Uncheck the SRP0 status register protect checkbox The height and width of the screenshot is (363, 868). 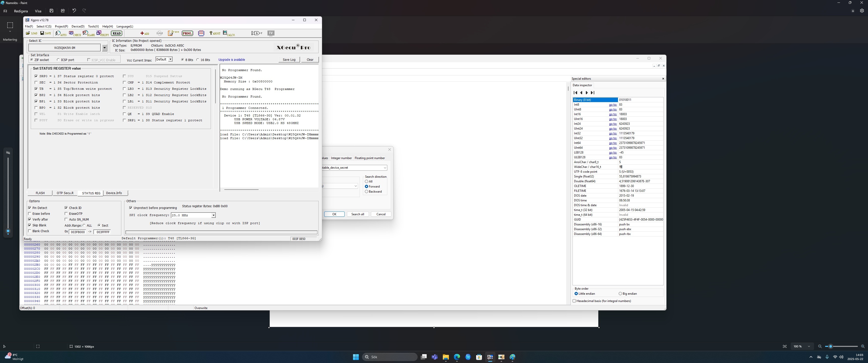(x=36, y=76)
